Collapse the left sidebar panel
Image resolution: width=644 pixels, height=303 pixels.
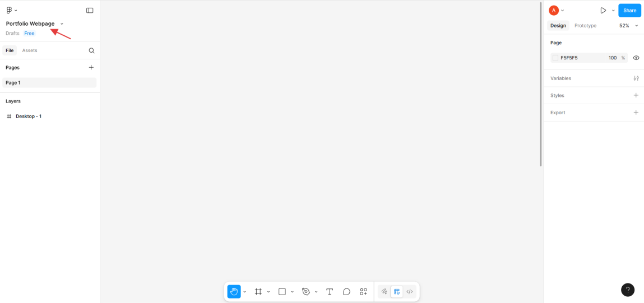tap(90, 10)
